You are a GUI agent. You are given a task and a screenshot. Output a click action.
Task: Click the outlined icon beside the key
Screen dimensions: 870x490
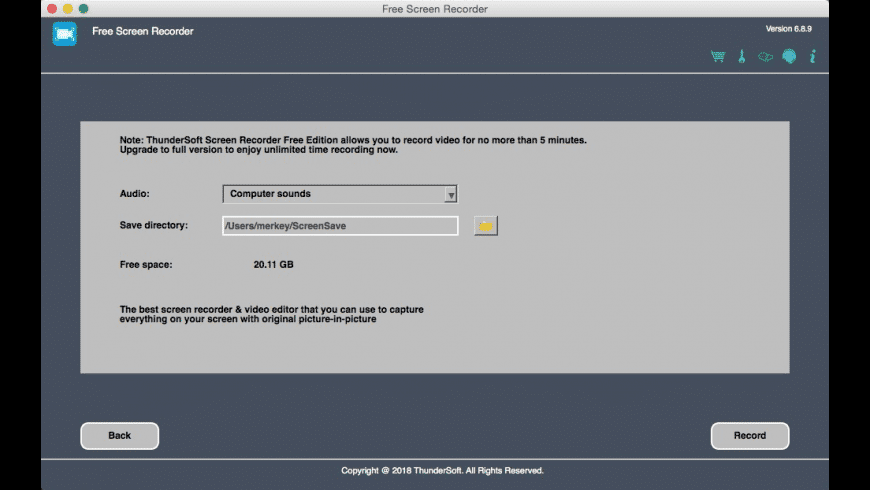[x=765, y=57]
